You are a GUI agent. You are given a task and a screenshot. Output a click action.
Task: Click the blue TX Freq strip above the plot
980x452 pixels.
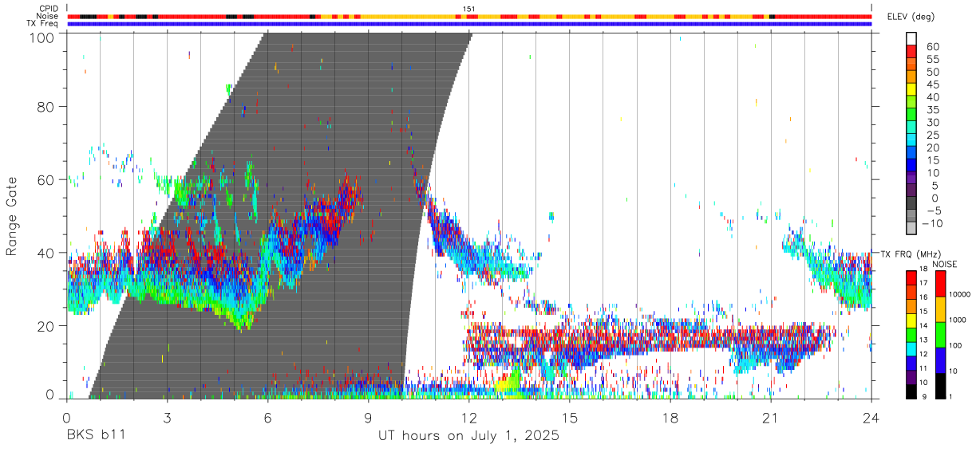(x=469, y=23)
